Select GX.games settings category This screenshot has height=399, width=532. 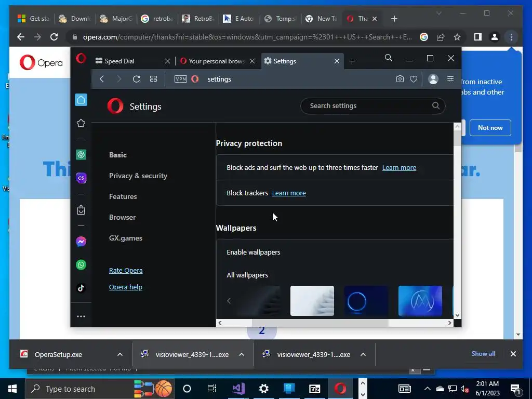pyautogui.click(x=126, y=238)
